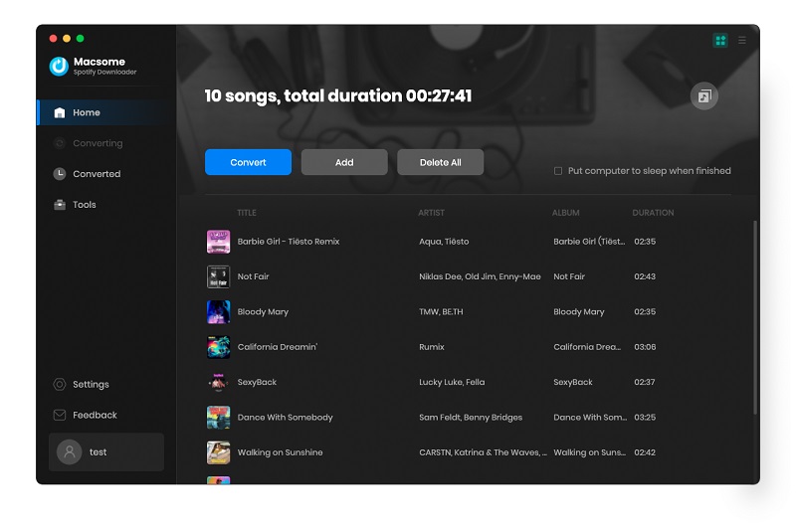Click artist Aqua, Tiësto

coord(444,242)
